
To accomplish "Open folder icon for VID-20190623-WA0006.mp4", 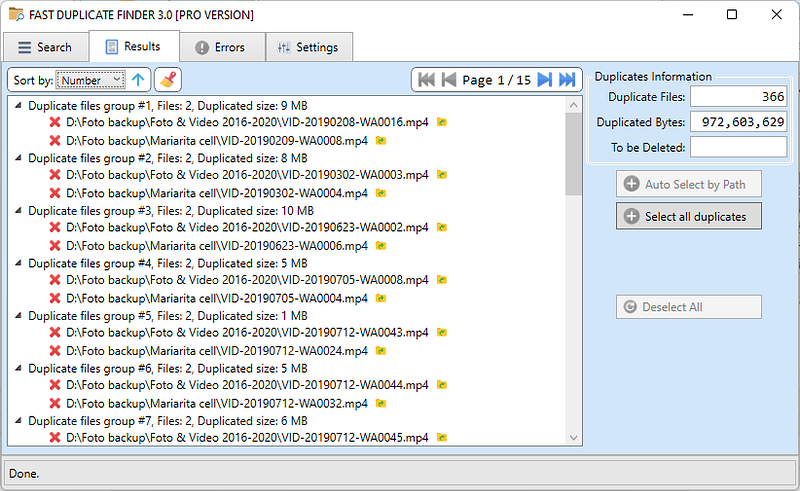I will (x=381, y=246).
